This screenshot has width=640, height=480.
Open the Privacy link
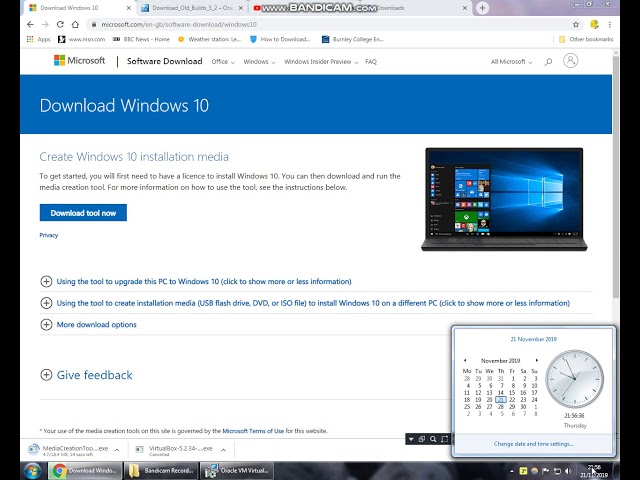tap(49, 235)
